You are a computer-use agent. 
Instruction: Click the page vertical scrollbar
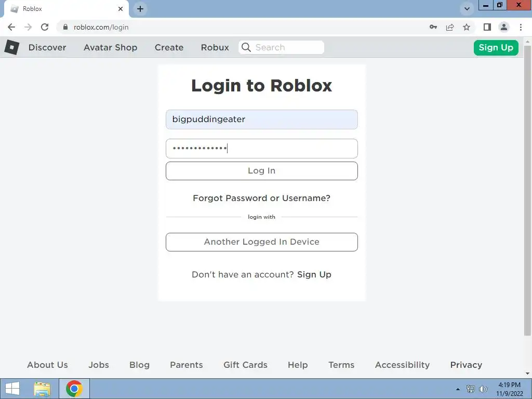527,191
